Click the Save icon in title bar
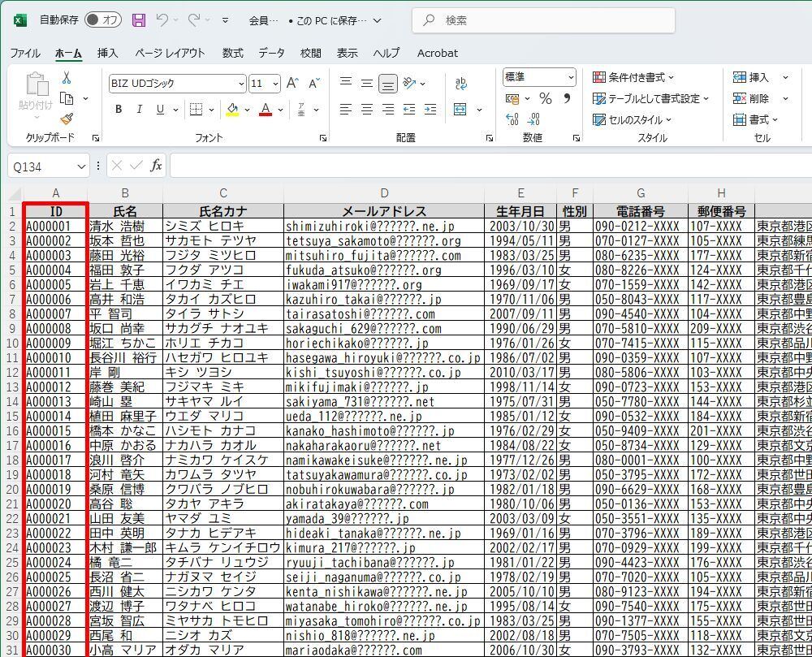Viewport: 812px width, 657px height. [x=139, y=20]
